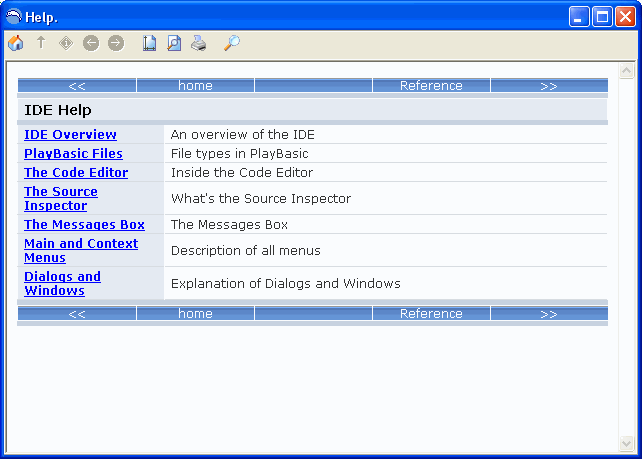This screenshot has width=642, height=459.
Task: Minimize the Help window
Action: (579, 17)
